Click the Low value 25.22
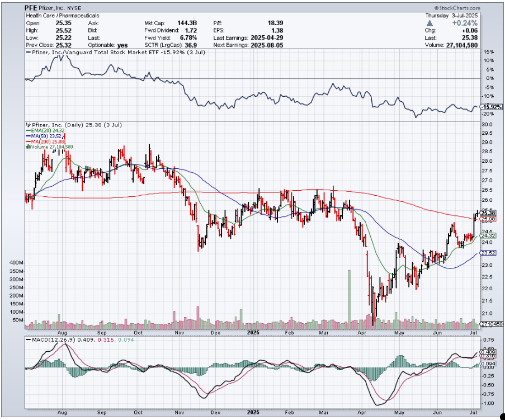The image size is (505, 420). point(63,38)
